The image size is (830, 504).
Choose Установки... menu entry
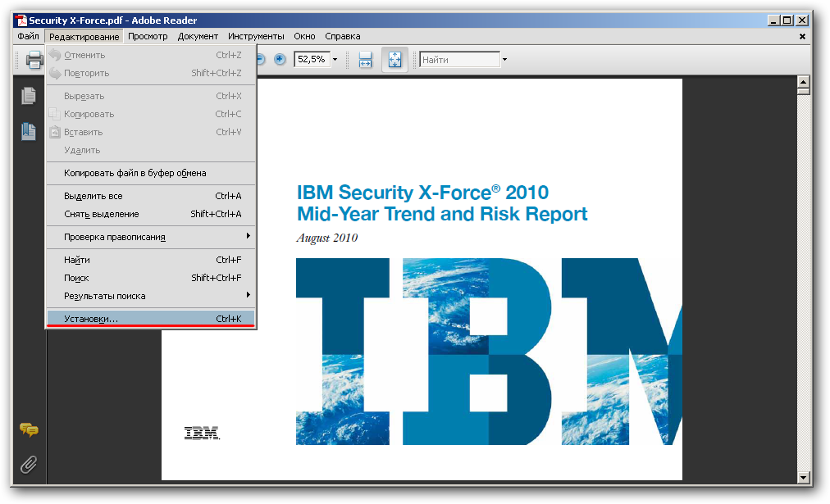click(151, 318)
